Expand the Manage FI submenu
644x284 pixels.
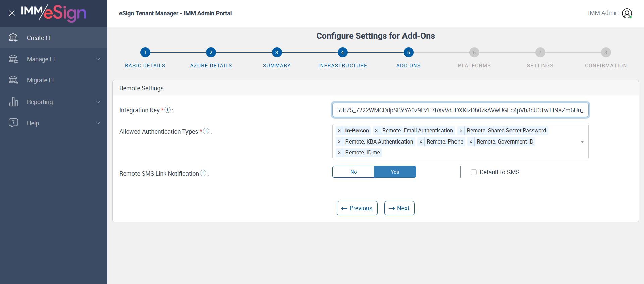pyautogui.click(x=98, y=59)
